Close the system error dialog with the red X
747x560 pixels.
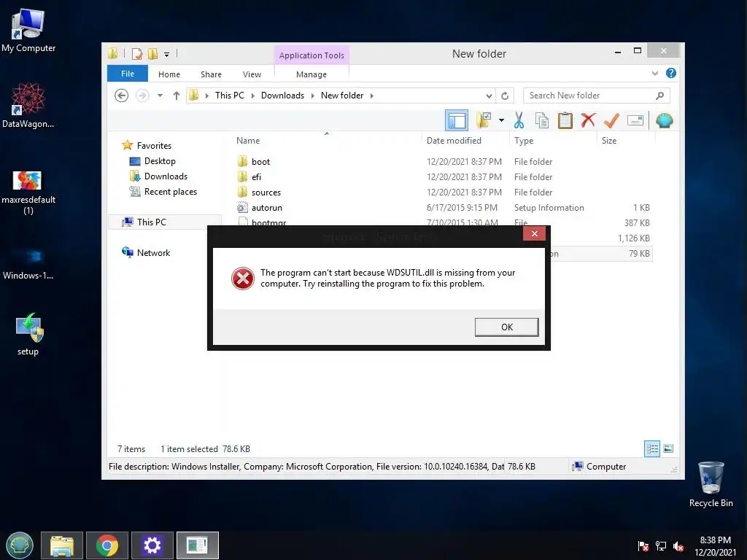pos(534,234)
